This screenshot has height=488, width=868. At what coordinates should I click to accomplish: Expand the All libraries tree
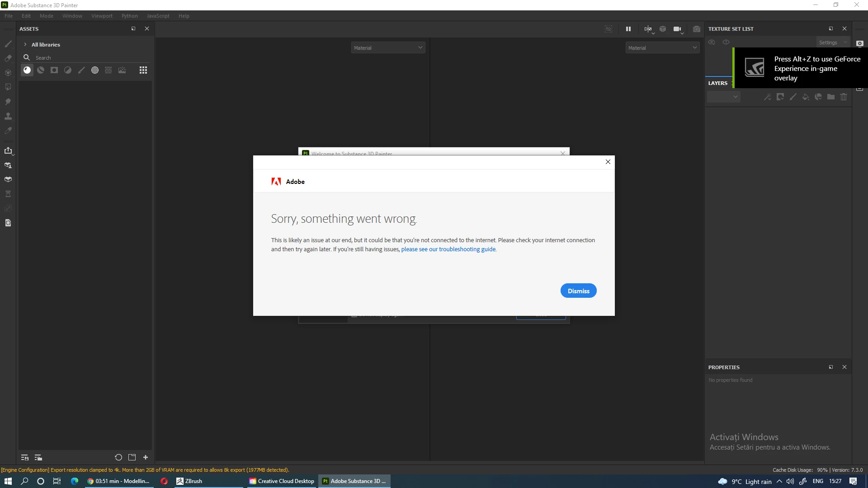[x=25, y=45]
